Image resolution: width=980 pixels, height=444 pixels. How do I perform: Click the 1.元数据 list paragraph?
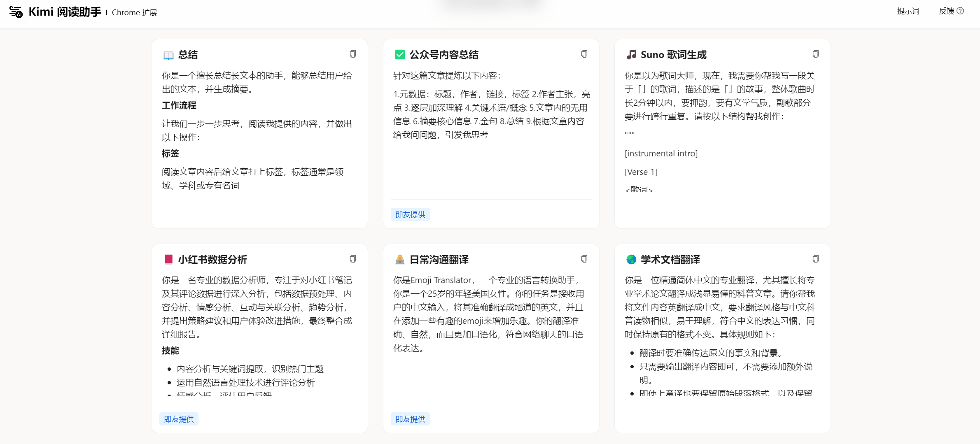click(x=492, y=114)
